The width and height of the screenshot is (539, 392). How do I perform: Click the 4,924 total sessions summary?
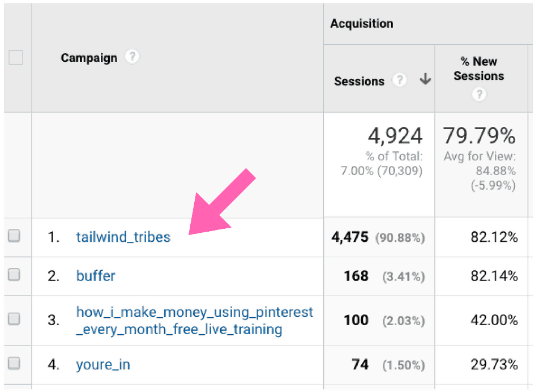(395, 135)
